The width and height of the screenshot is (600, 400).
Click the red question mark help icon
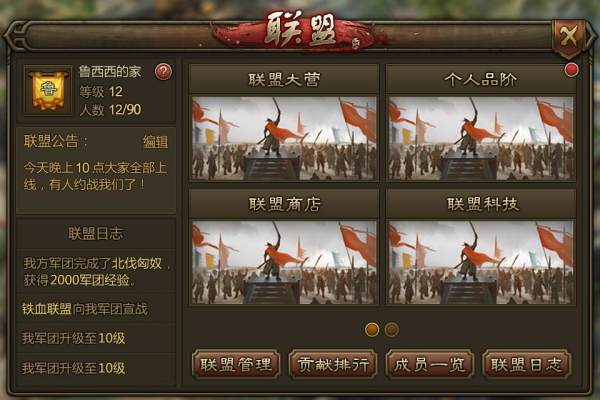tap(163, 72)
